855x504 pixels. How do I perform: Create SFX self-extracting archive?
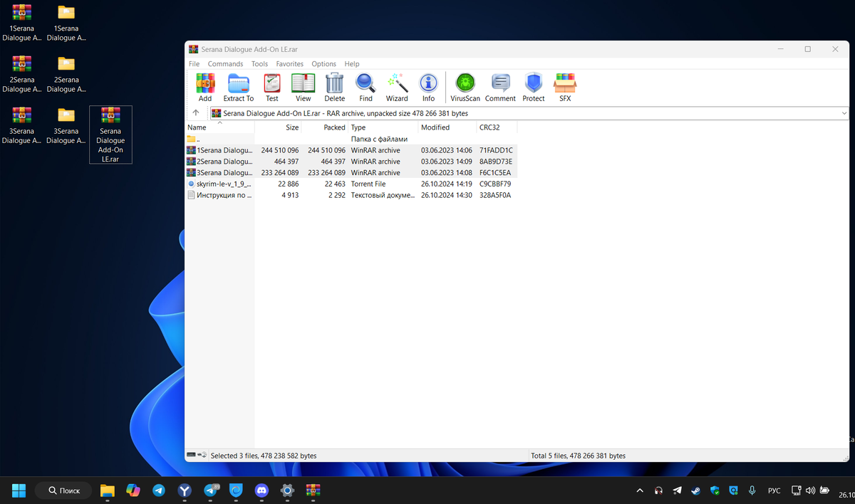click(565, 87)
